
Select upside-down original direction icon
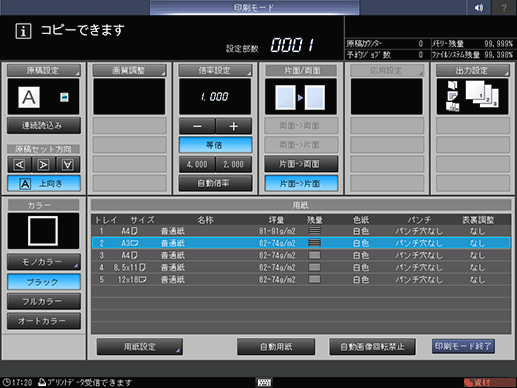pos(68,164)
